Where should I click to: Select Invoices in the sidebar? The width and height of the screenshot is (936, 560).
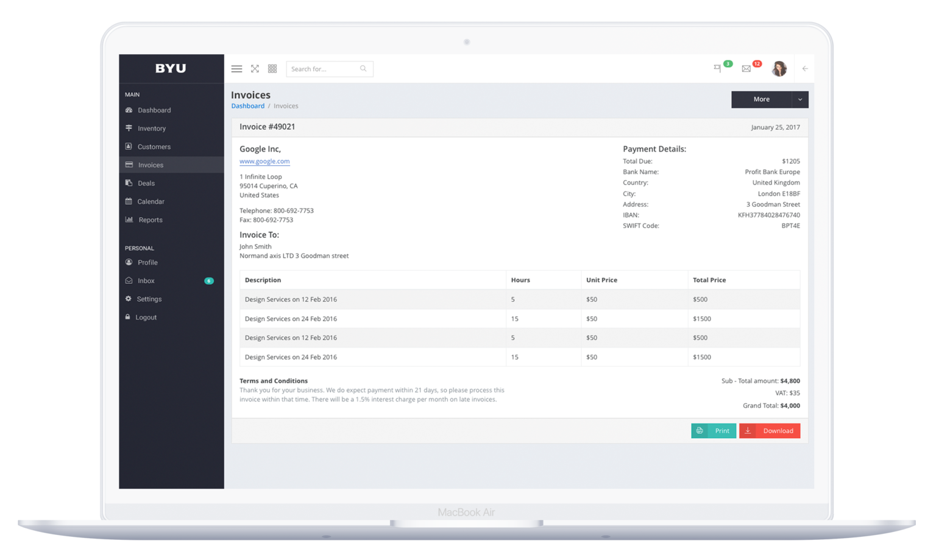pyautogui.click(x=151, y=165)
